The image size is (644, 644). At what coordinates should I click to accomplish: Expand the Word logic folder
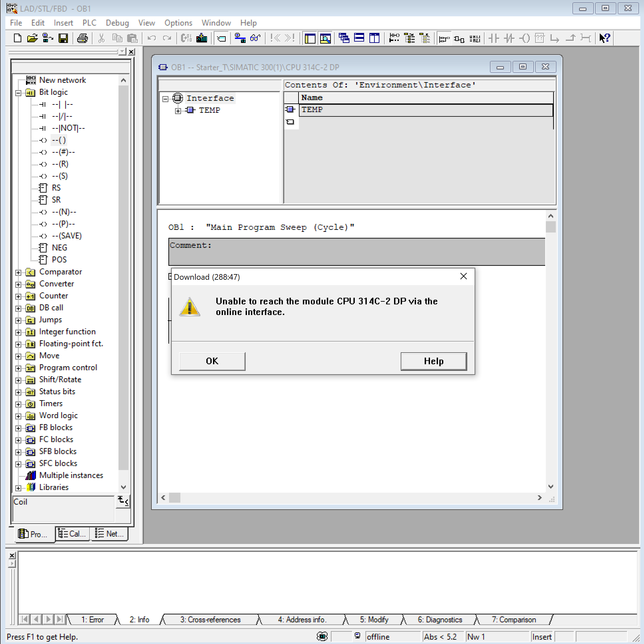[x=18, y=416]
